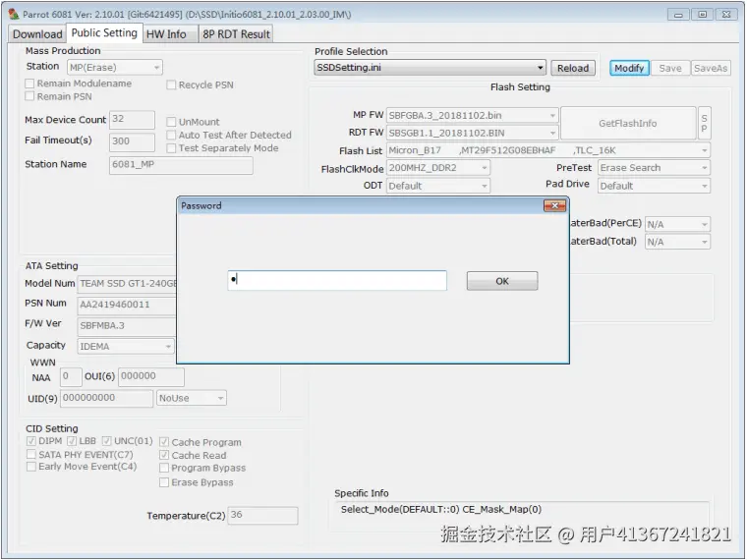
Task: Expand the RDT FW firmware dropdown
Action: 472,133
